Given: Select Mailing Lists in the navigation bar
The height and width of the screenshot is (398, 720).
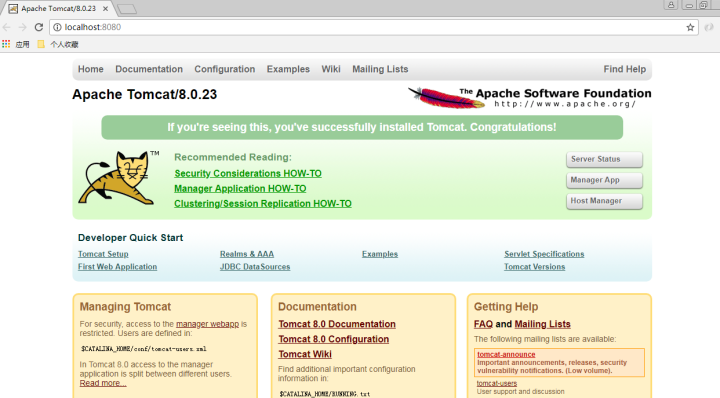Looking at the screenshot, I should coord(380,69).
